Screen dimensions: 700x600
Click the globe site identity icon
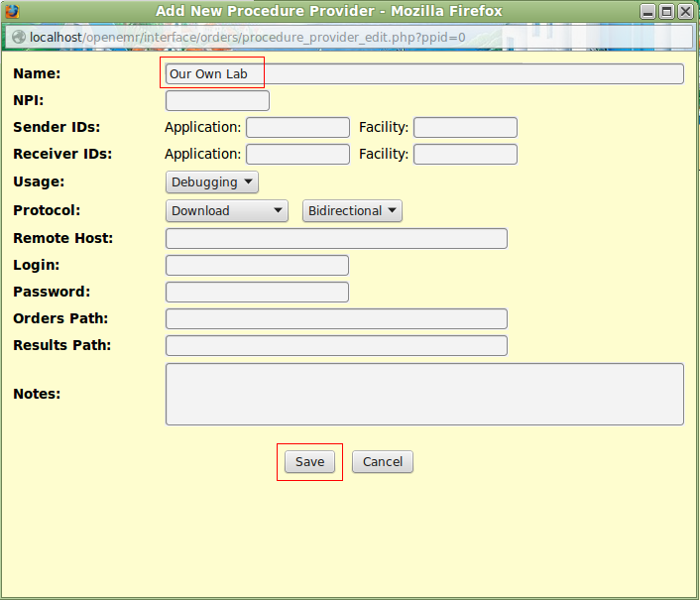18,37
